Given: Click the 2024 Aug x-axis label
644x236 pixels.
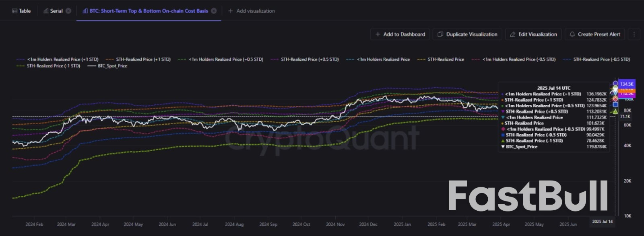Looking at the screenshot, I should (234, 224).
